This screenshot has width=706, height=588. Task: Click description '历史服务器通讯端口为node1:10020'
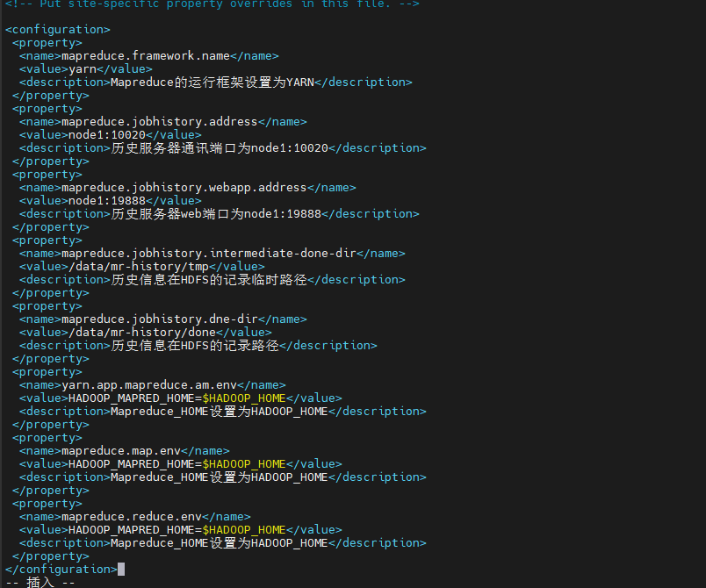(220, 148)
